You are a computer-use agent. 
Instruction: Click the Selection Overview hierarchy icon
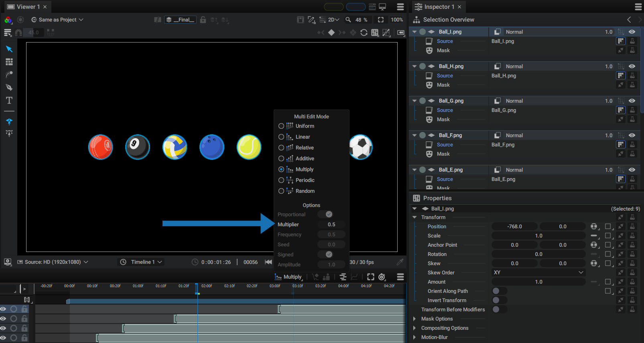tap(416, 20)
